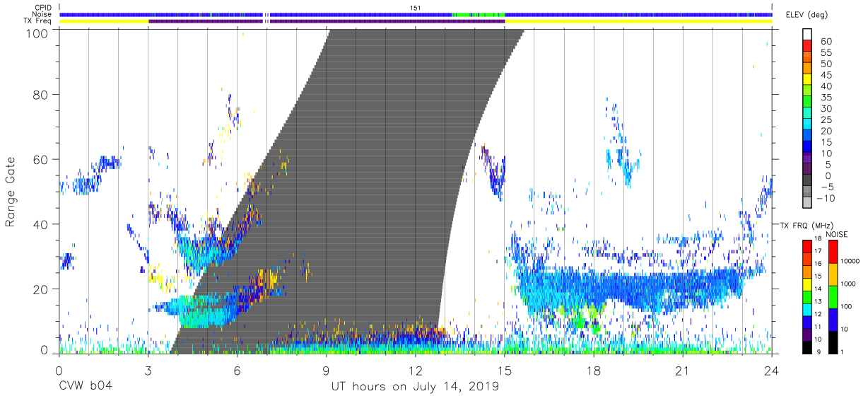The width and height of the screenshot is (868, 401).
Task: Click x-axis hour label 15
Action: tap(504, 371)
